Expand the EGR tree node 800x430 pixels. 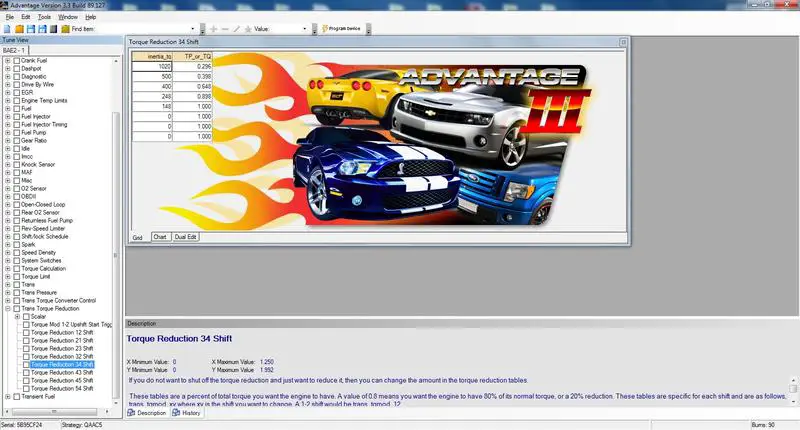(x=8, y=92)
